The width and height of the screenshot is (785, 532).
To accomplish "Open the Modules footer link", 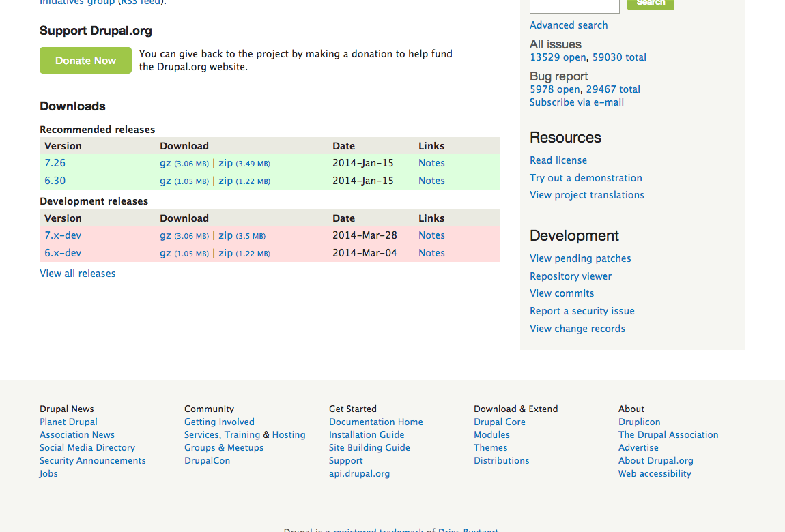I will click(x=491, y=434).
